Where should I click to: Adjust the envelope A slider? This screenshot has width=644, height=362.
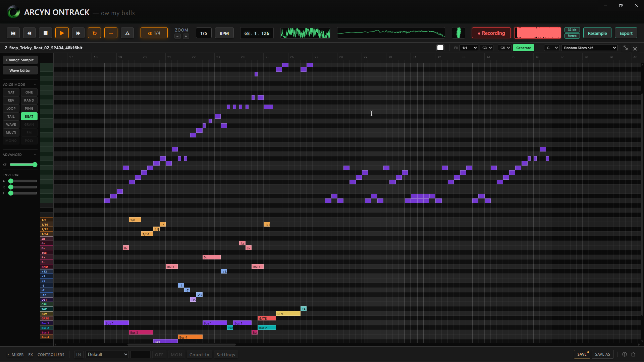[23, 181]
